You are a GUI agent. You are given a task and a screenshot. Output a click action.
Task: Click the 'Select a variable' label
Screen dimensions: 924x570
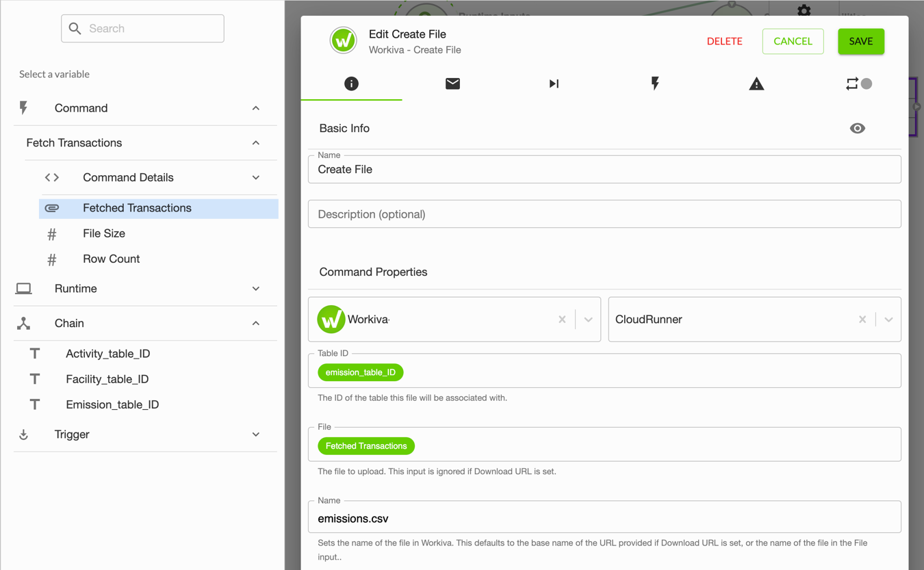point(54,74)
